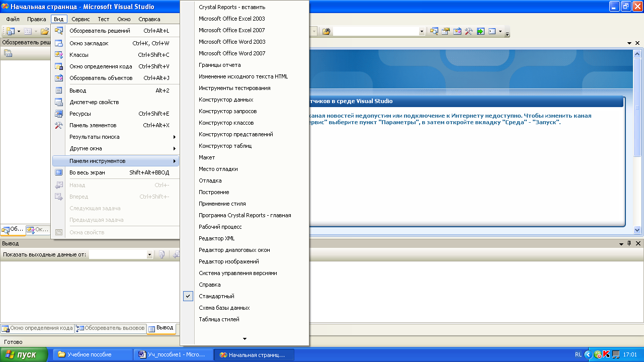Enable the Microsoft Office Excel 2007 toolbar
This screenshot has height=362, width=644.
[245, 30]
